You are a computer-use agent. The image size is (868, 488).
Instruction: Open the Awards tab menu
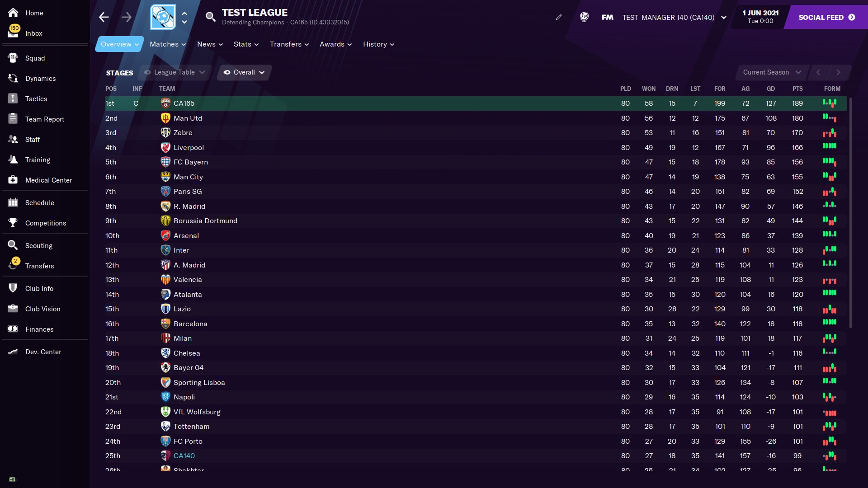(335, 44)
